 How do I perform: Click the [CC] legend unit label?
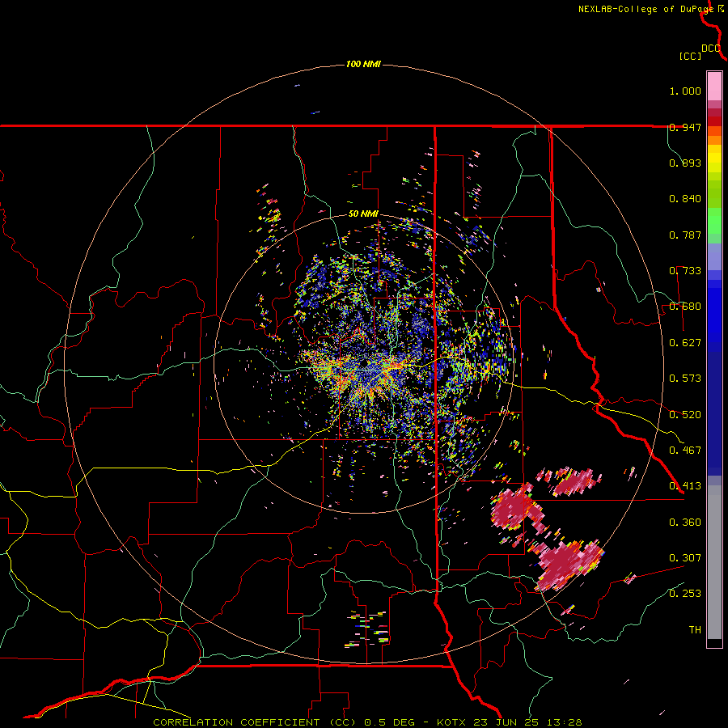pyautogui.click(x=690, y=56)
